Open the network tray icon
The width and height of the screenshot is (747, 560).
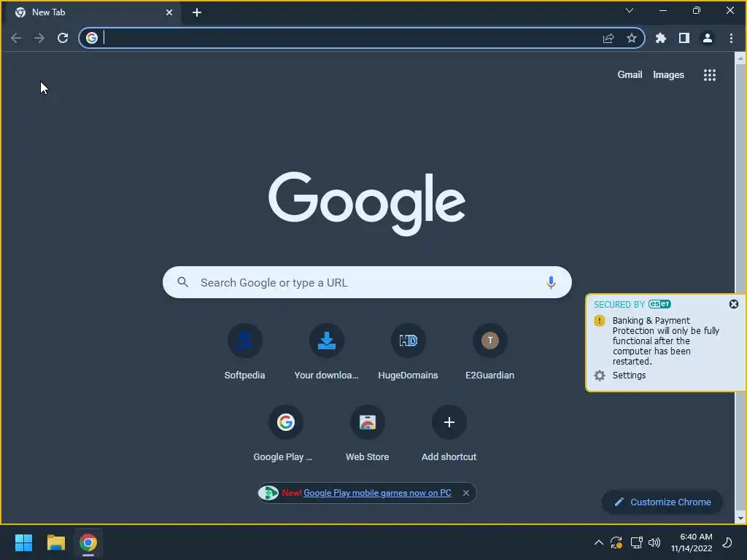pos(636,542)
